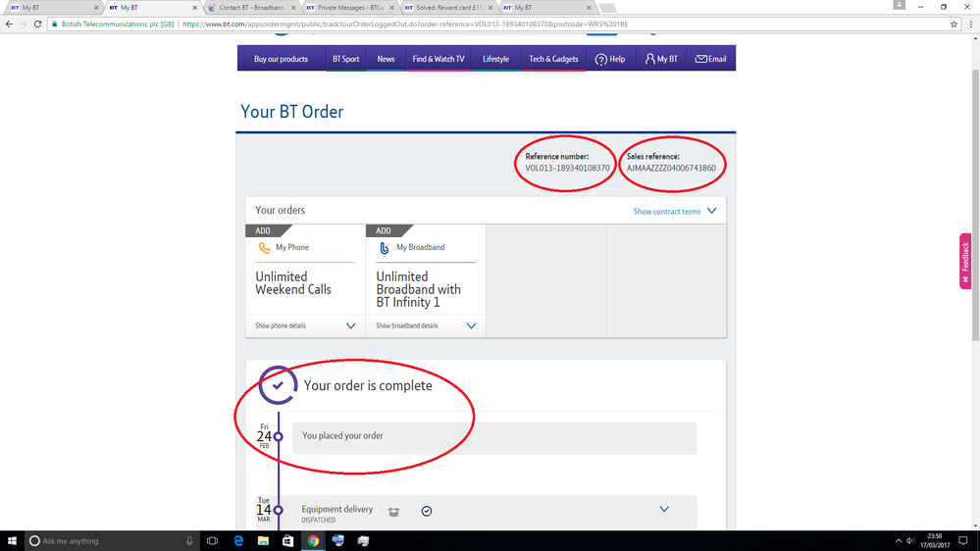Close the Private Messages browser tab
The height and width of the screenshot is (551, 980).
391,8
